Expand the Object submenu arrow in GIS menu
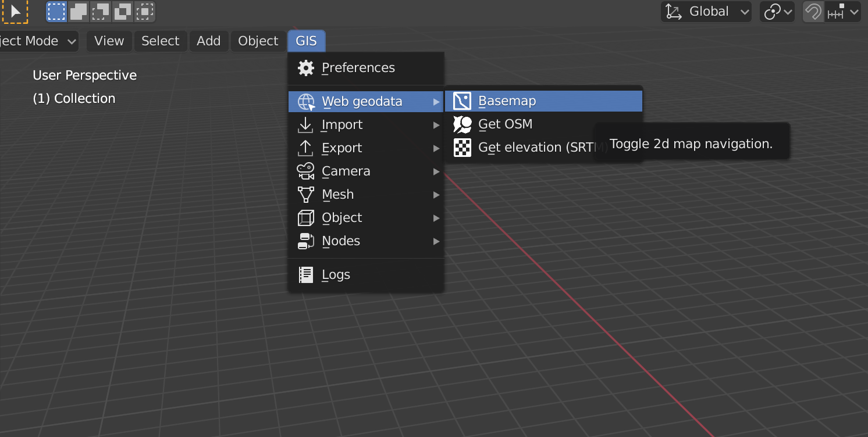 point(436,218)
